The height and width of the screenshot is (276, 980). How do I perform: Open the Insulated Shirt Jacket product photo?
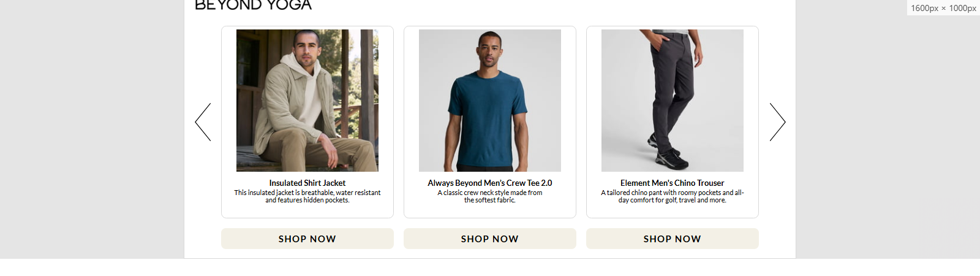tap(307, 101)
